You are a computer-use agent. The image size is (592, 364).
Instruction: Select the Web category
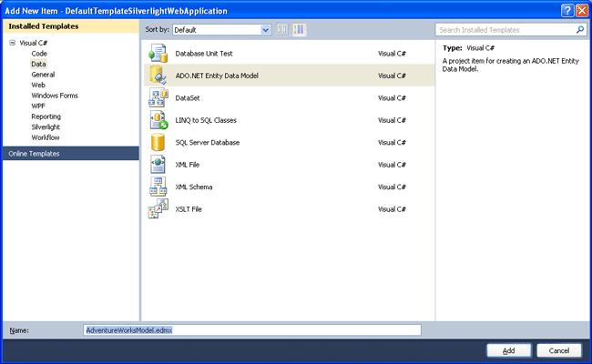tap(38, 86)
